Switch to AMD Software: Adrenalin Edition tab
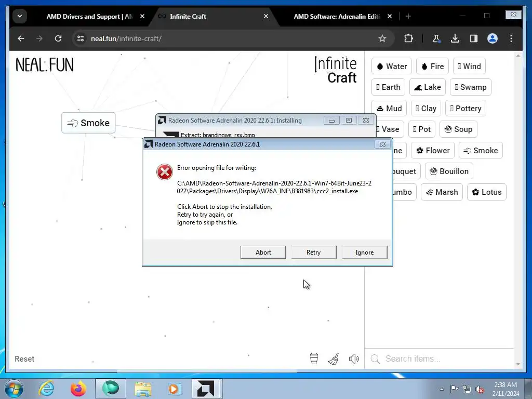This screenshot has height=399, width=532. click(336, 16)
